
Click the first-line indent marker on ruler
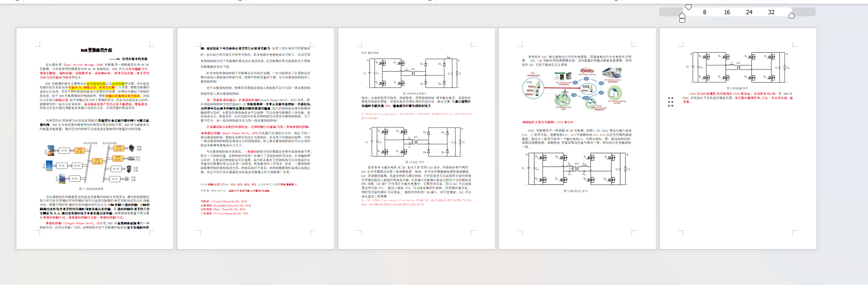click(x=688, y=7)
